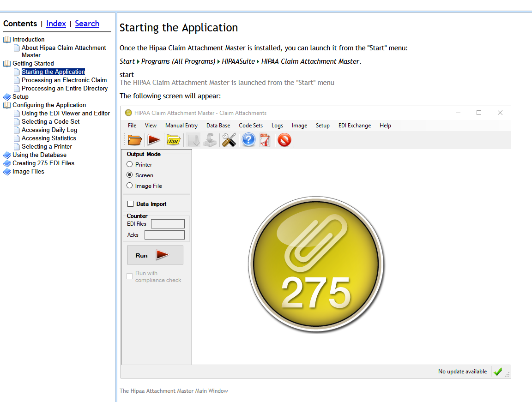This screenshot has height=402, width=532.
Task: Open Processing an Electronic Claim topic
Action: pyautogui.click(x=64, y=80)
